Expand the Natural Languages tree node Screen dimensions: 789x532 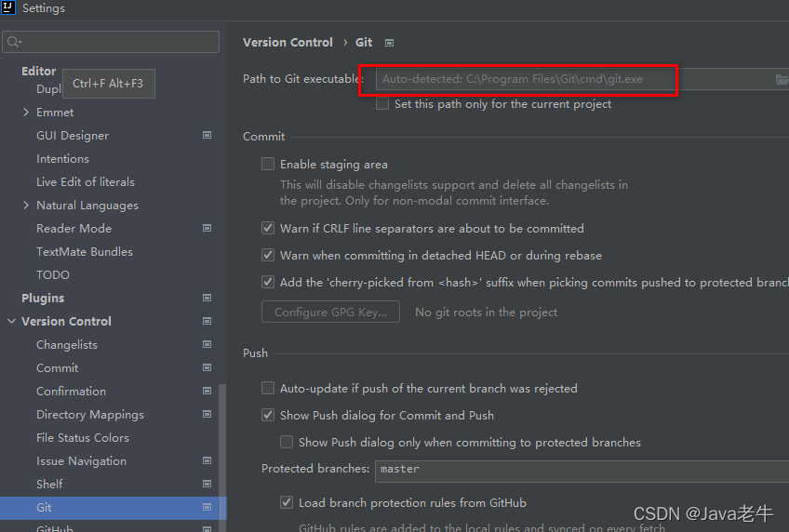coord(26,206)
